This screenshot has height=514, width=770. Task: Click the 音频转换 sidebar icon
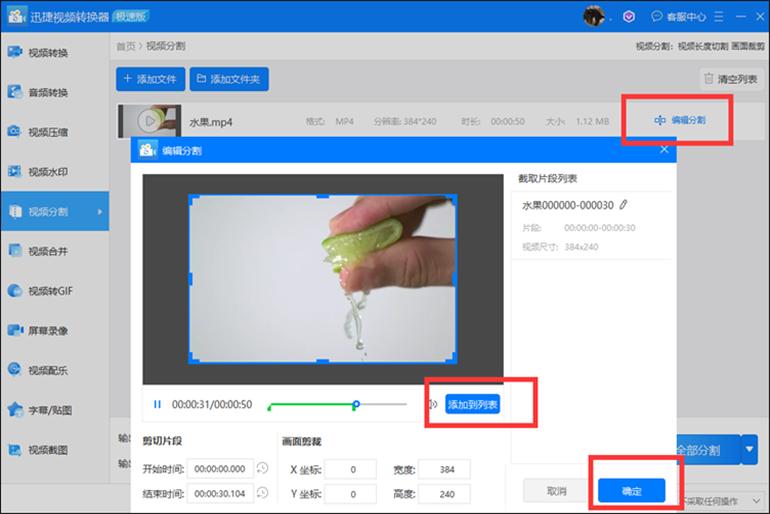tap(15, 91)
